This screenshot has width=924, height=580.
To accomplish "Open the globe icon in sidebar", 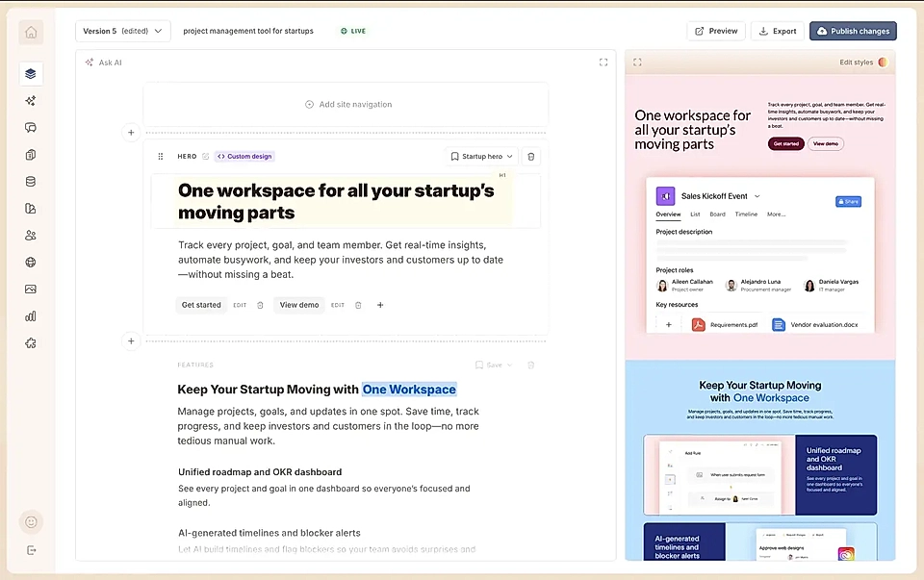I will pos(31,262).
